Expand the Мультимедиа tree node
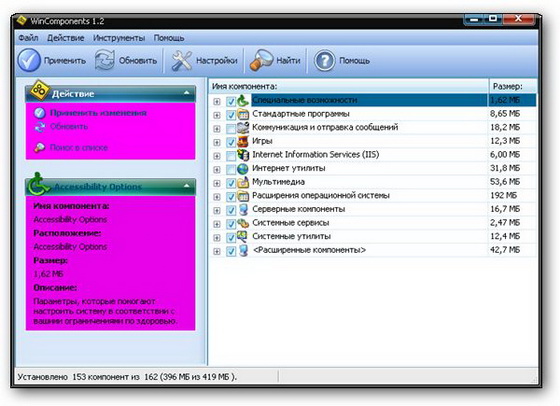 216,184
